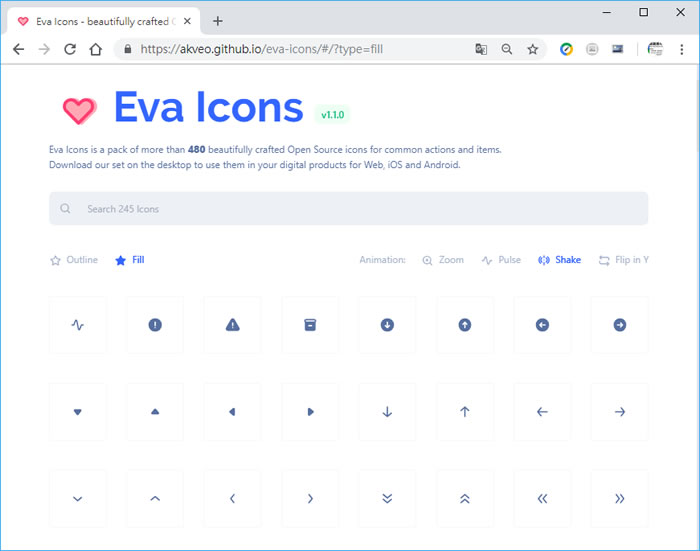Click the colorful circle extension icon
The height and width of the screenshot is (551, 700).
pos(567,49)
